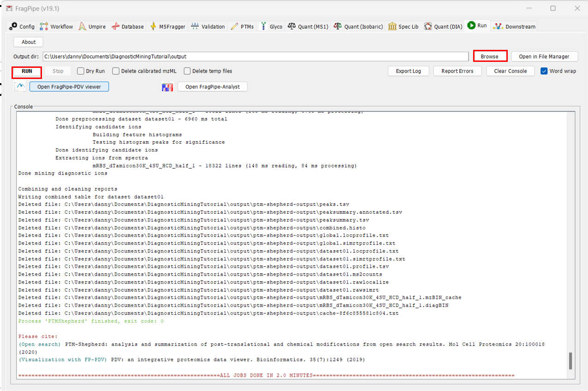The width and height of the screenshot is (588, 391).
Task: Click the Glyco tab icon
Action: [x=264, y=26]
